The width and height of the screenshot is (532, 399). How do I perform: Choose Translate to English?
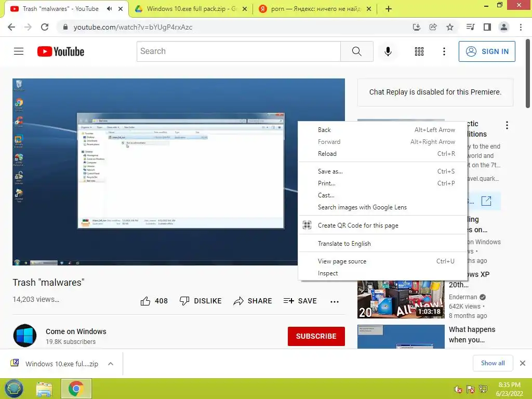click(383, 244)
